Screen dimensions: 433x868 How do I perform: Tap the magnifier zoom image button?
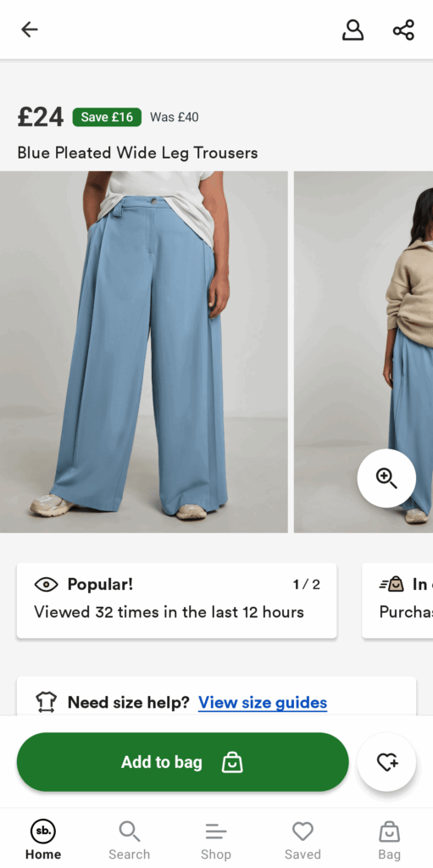click(386, 478)
